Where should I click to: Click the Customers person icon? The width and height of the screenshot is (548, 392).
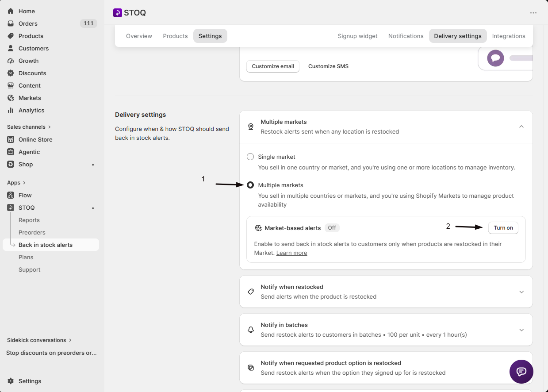(x=11, y=48)
